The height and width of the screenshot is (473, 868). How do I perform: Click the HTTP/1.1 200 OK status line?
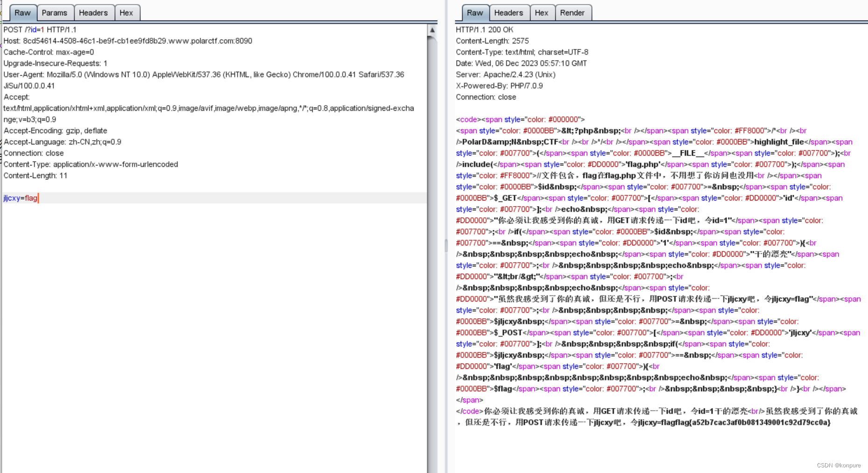coord(485,29)
